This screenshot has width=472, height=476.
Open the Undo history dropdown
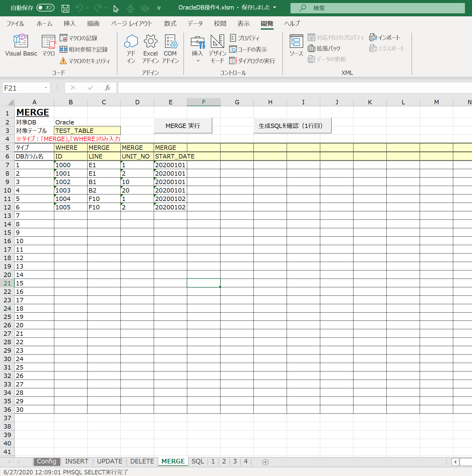87,8
